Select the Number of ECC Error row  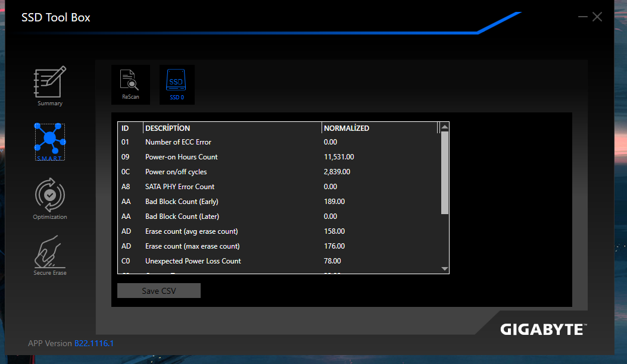(x=279, y=142)
